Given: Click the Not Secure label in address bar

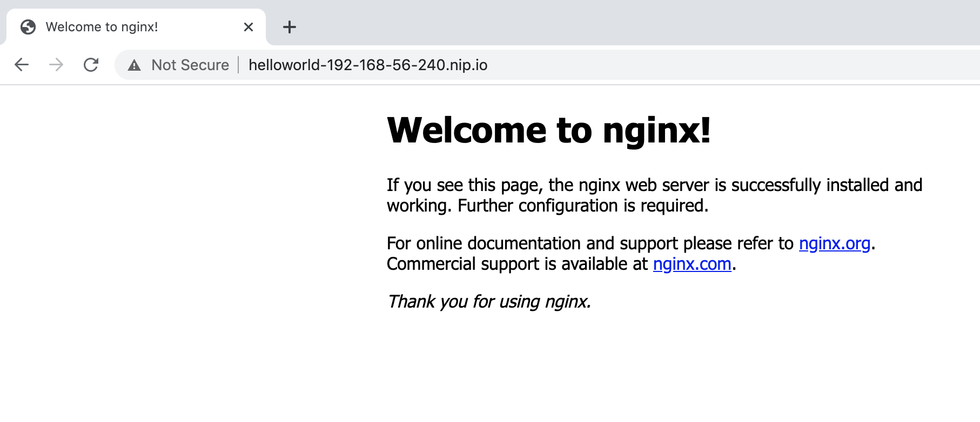Looking at the screenshot, I should [190, 65].
